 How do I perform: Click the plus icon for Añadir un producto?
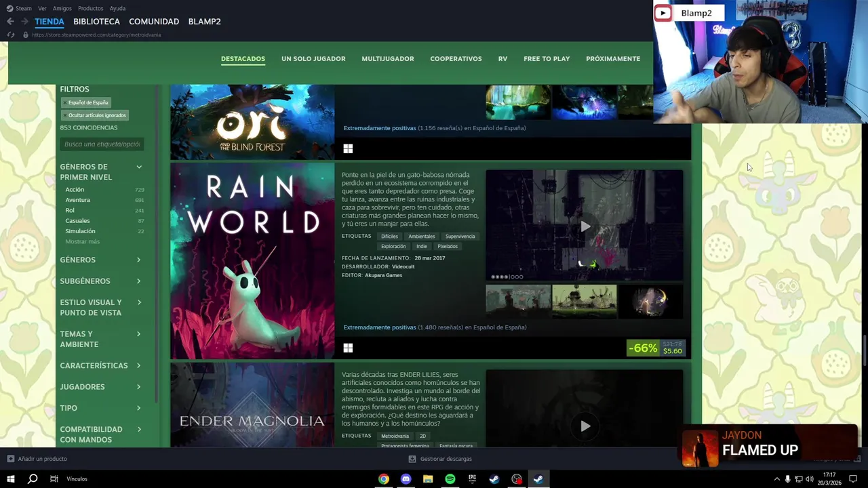pyautogui.click(x=11, y=459)
